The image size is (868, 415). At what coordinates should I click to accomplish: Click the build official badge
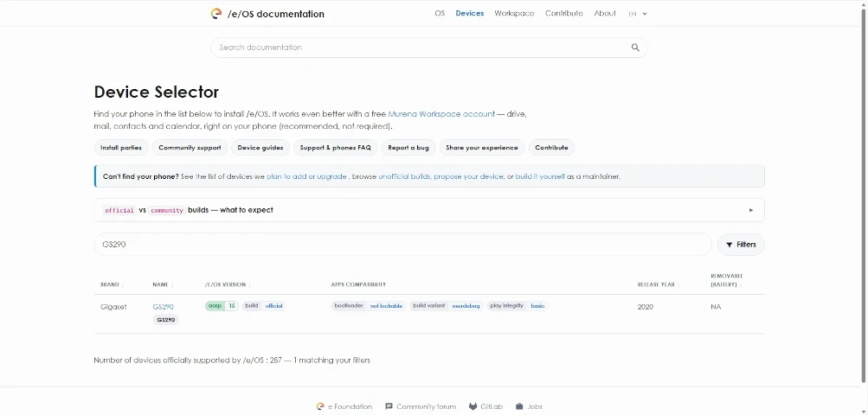[x=263, y=306]
